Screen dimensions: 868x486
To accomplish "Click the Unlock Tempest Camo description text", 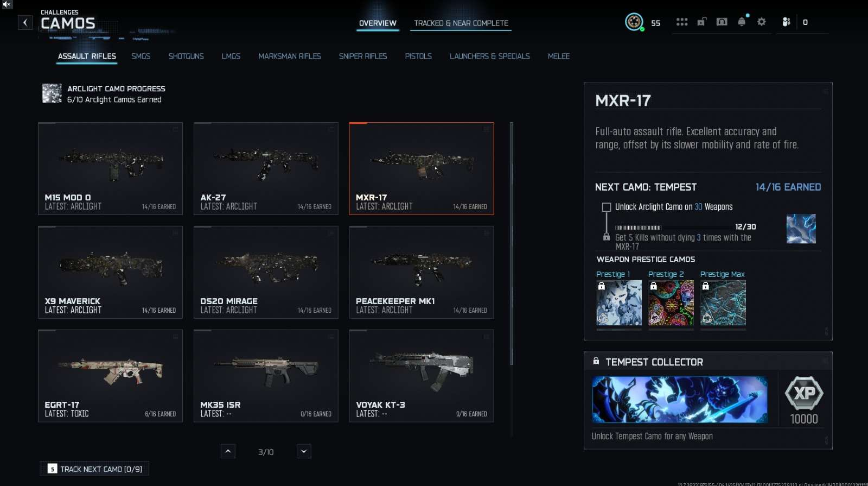I will pyautogui.click(x=652, y=436).
